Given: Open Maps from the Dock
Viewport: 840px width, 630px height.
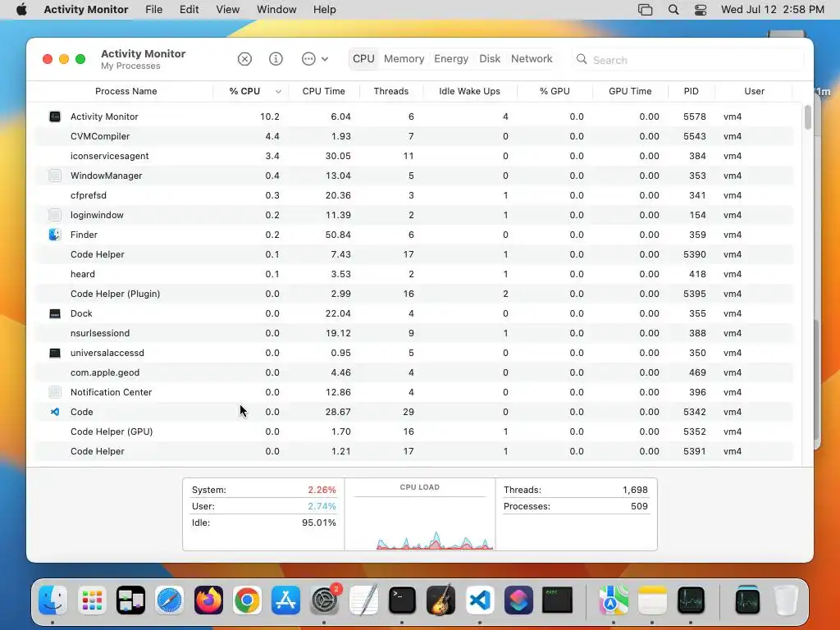Looking at the screenshot, I should click(x=614, y=600).
